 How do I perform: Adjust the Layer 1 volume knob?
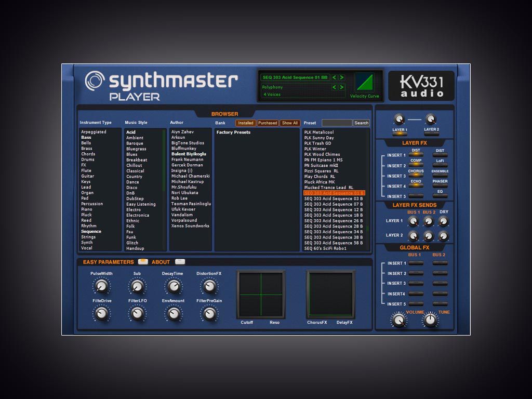(400, 119)
